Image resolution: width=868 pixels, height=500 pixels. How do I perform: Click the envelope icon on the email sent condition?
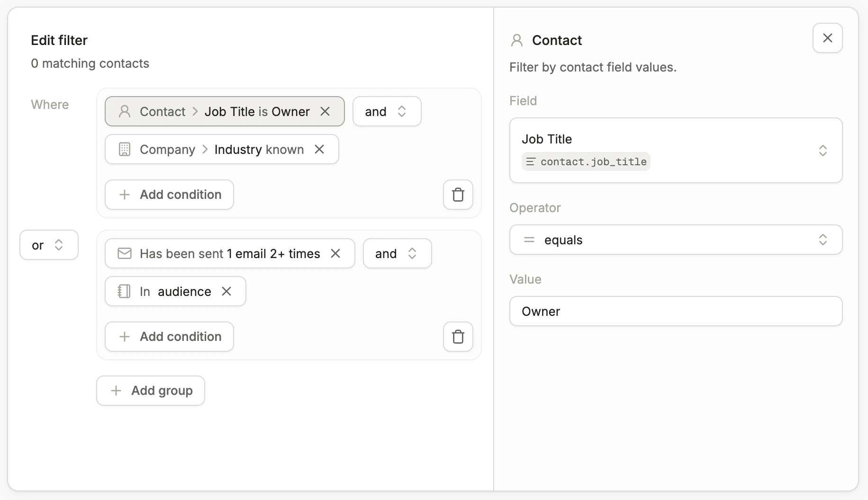(x=125, y=253)
